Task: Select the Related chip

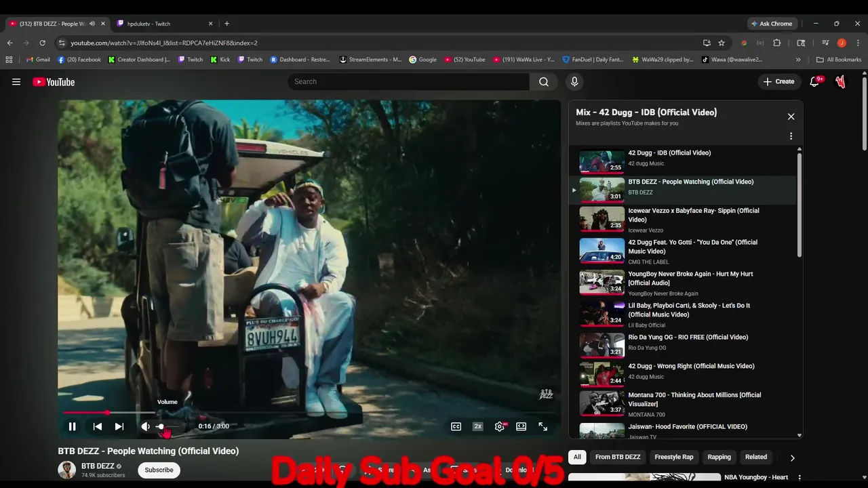Action: (756, 457)
